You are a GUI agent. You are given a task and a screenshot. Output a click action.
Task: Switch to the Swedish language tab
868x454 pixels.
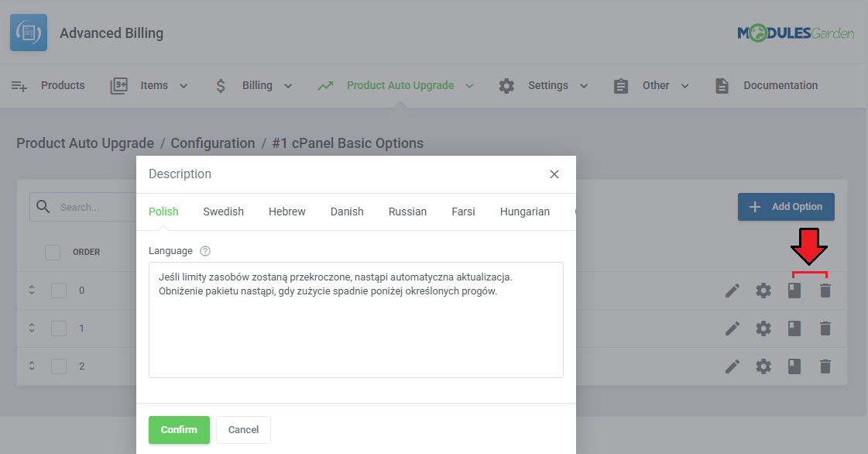[x=223, y=212]
